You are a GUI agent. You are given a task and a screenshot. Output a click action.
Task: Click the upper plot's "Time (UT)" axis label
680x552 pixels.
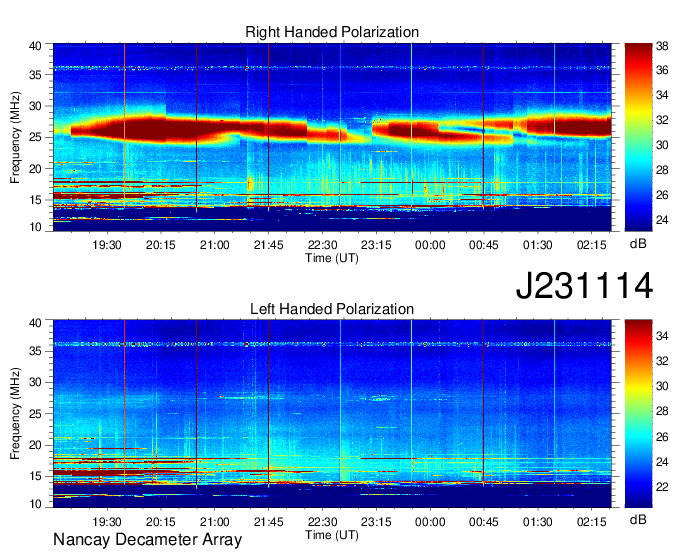pyautogui.click(x=332, y=258)
